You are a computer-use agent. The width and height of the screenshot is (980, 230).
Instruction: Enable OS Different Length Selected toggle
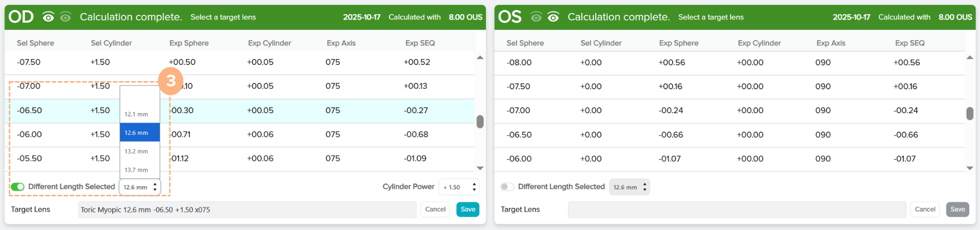tap(507, 187)
